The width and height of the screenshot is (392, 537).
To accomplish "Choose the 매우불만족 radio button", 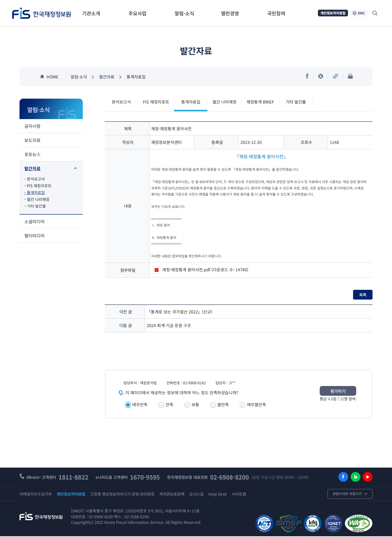I will coord(243,405).
